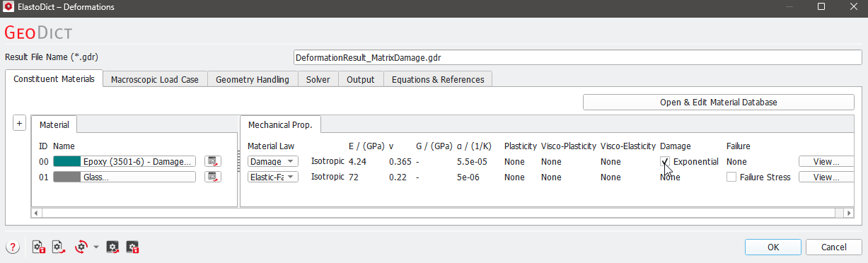This screenshot has height=263, width=868.
Task: Click the load settings from file icon
Action: pos(59,247)
